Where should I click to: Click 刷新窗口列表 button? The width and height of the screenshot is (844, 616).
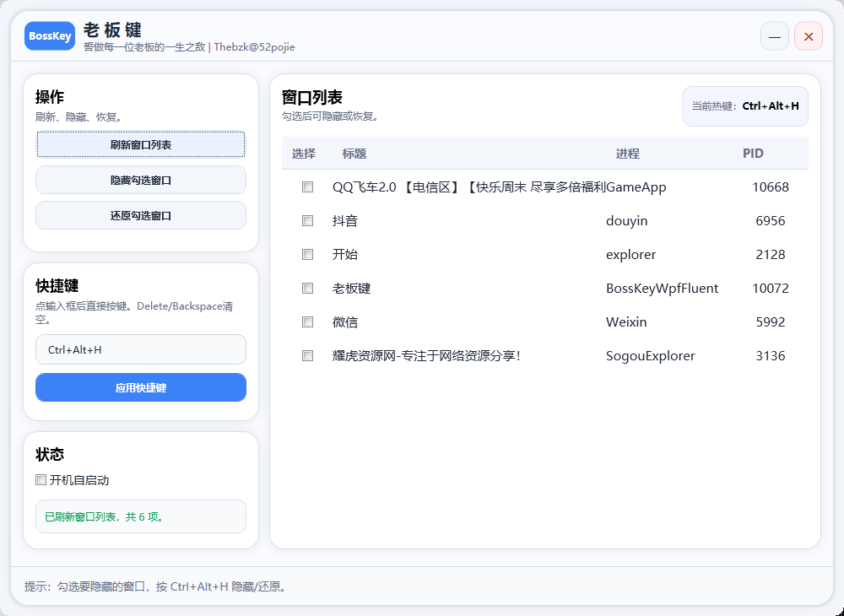[141, 144]
